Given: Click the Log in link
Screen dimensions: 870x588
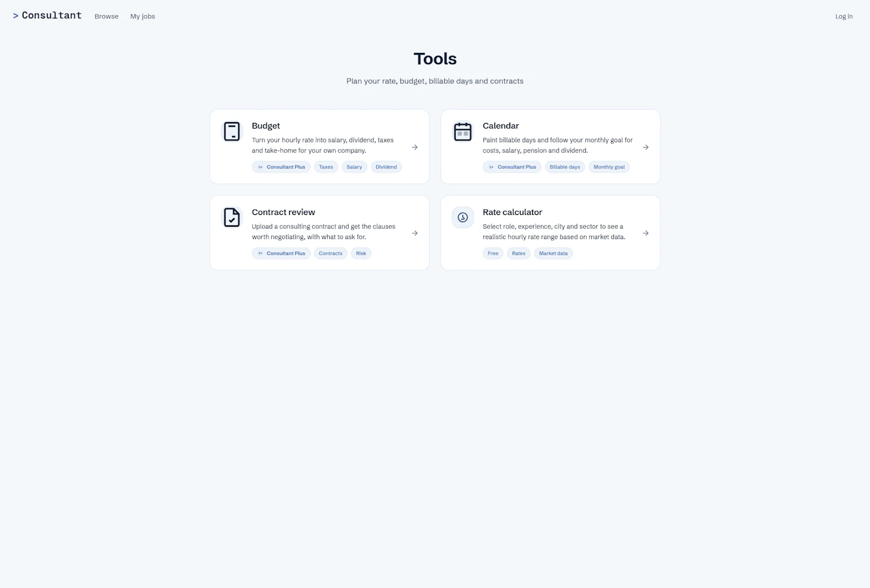Looking at the screenshot, I should pyautogui.click(x=844, y=16).
